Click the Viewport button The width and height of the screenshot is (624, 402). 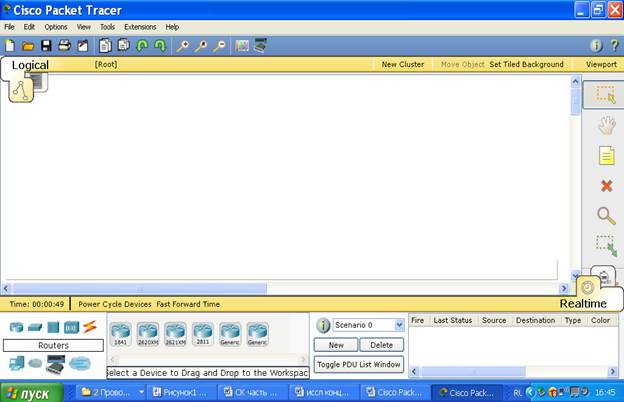(601, 64)
